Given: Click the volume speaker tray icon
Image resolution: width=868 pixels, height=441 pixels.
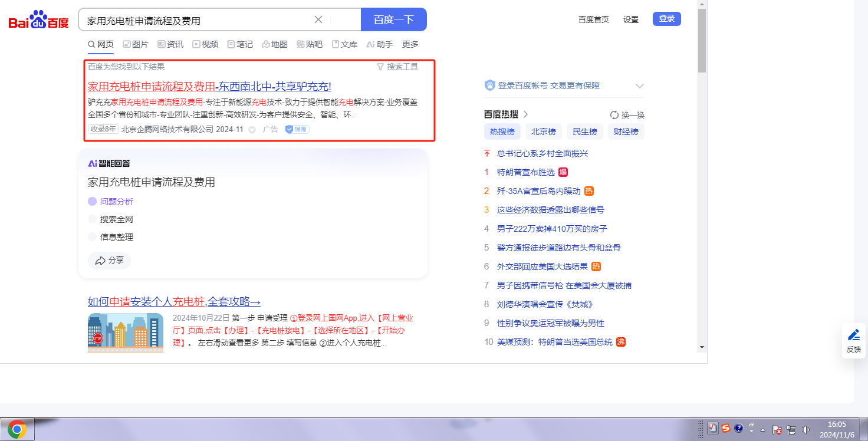Looking at the screenshot, I should 806,430.
